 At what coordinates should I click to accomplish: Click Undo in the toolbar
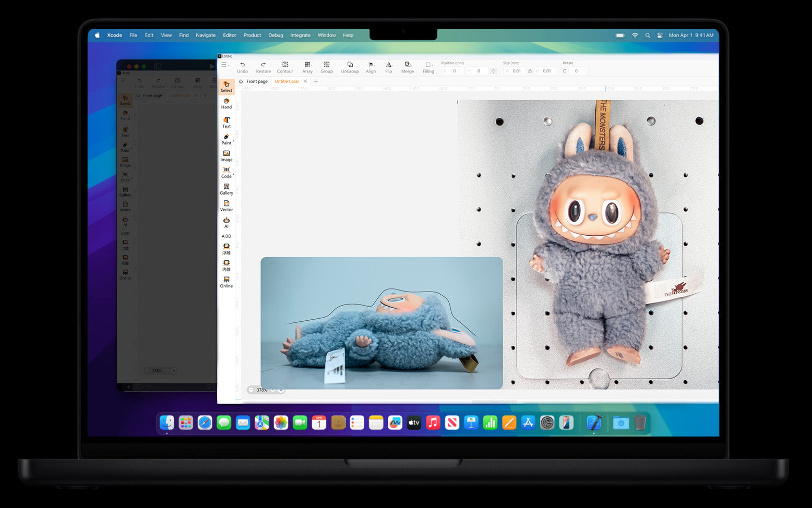point(242,67)
